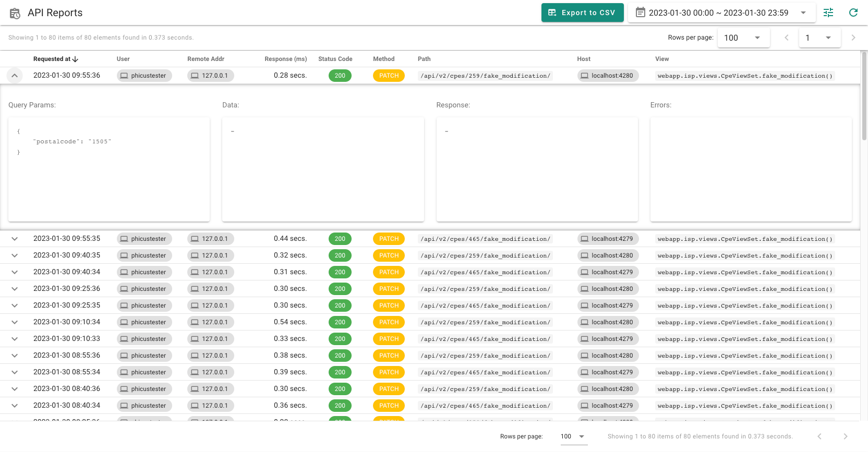Collapse the 09:55:36 row details

[15, 76]
